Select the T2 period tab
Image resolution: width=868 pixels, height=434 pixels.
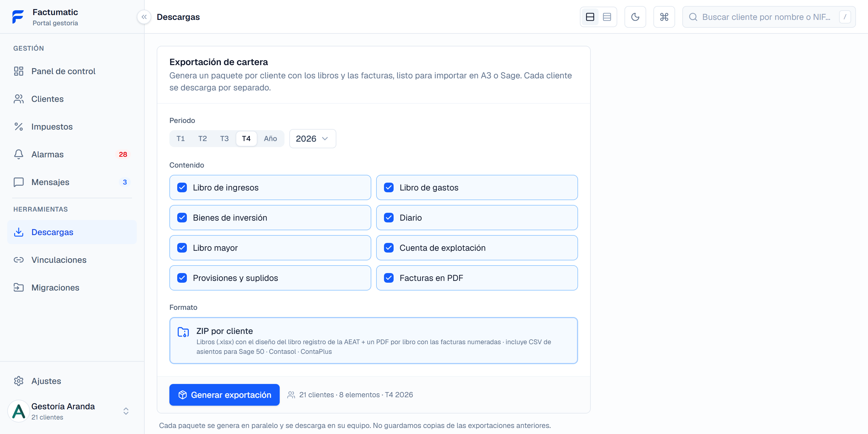[202, 139]
